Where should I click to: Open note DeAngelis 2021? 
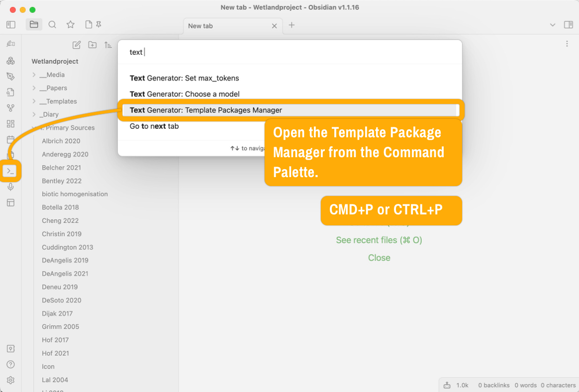click(65, 274)
